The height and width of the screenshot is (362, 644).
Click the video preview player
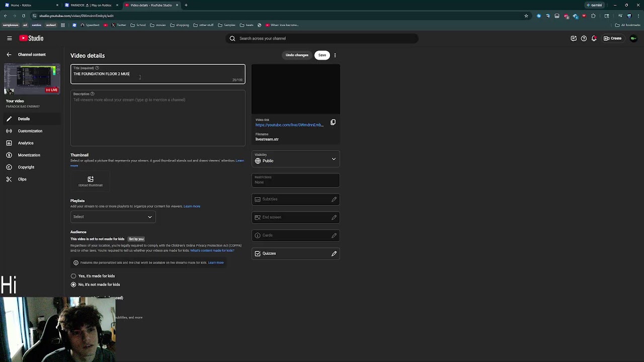(296, 89)
